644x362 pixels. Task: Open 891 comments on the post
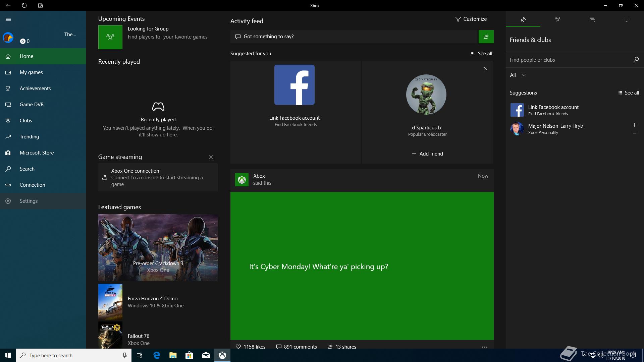[x=297, y=347]
